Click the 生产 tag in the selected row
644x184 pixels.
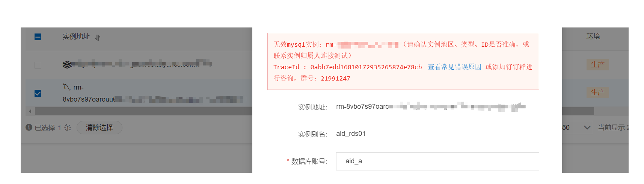tap(597, 93)
